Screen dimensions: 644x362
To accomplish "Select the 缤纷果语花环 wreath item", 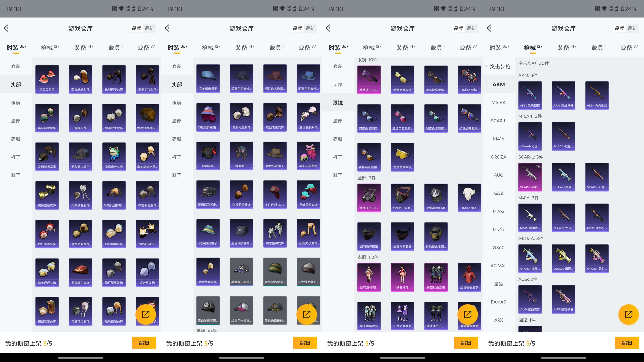I will tap(47, 195).
